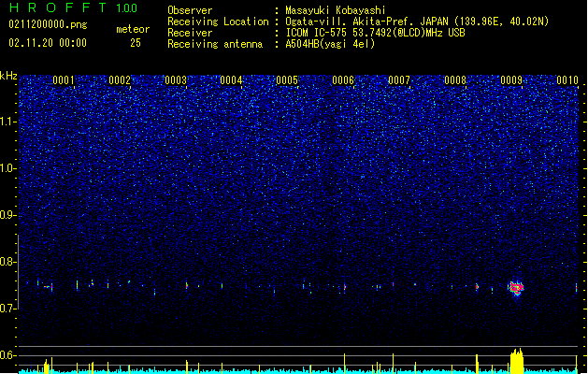Image resolution: width=588 pixels, height=374 pixels.
Task: Click the large red meteor echo near 0009
Action: [x=516, y=288]
